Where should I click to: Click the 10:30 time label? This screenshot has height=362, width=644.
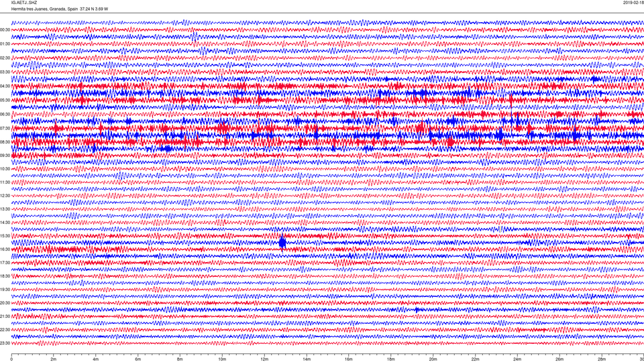tap(5, 169)
